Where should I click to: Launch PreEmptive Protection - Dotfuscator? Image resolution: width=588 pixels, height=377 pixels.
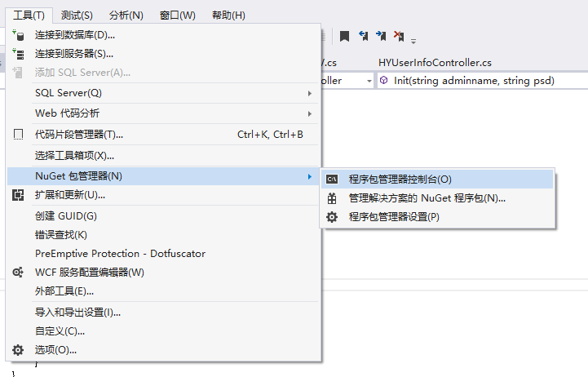pyautogui.click(x=163, y=254)
